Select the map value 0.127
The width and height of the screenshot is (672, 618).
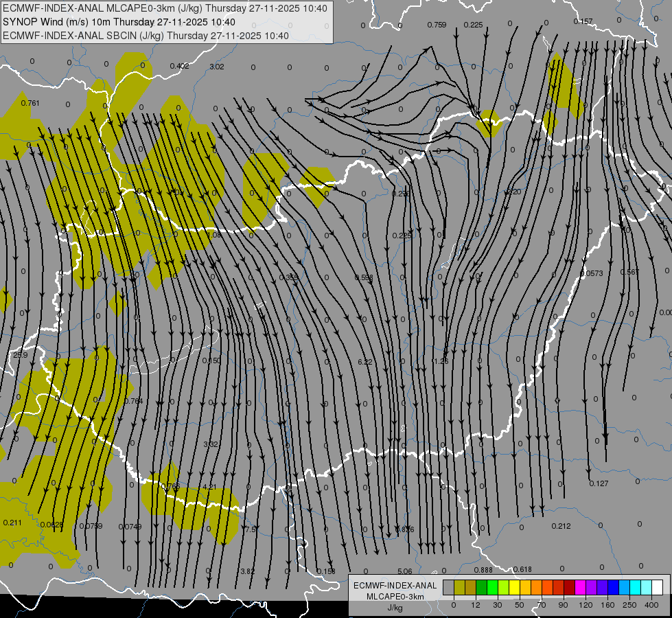click(599, 483)
